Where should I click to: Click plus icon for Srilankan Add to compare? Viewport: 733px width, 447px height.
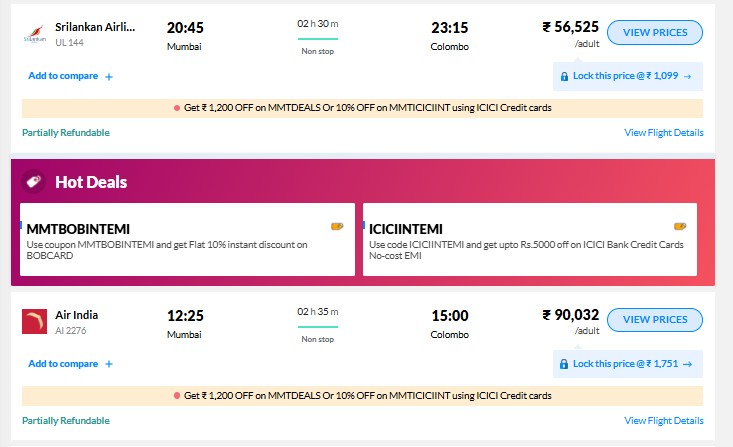(109, 76)
